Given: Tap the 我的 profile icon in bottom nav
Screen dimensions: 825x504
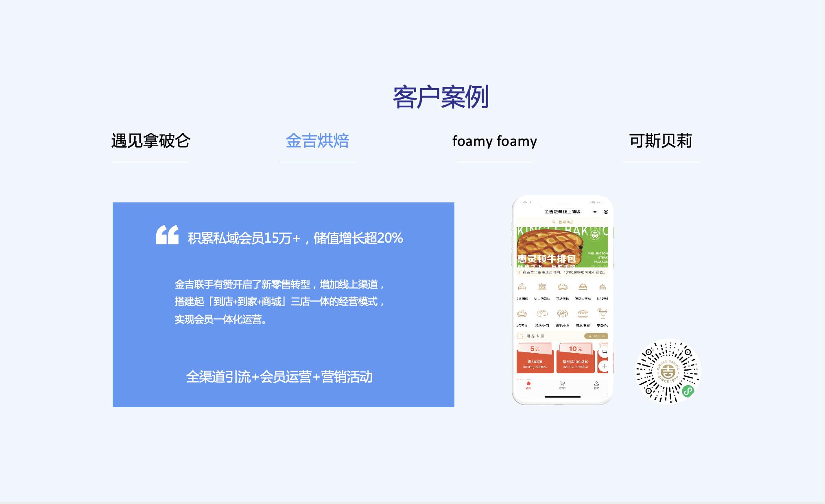Looking at the screenshot, I should point(597,385).
